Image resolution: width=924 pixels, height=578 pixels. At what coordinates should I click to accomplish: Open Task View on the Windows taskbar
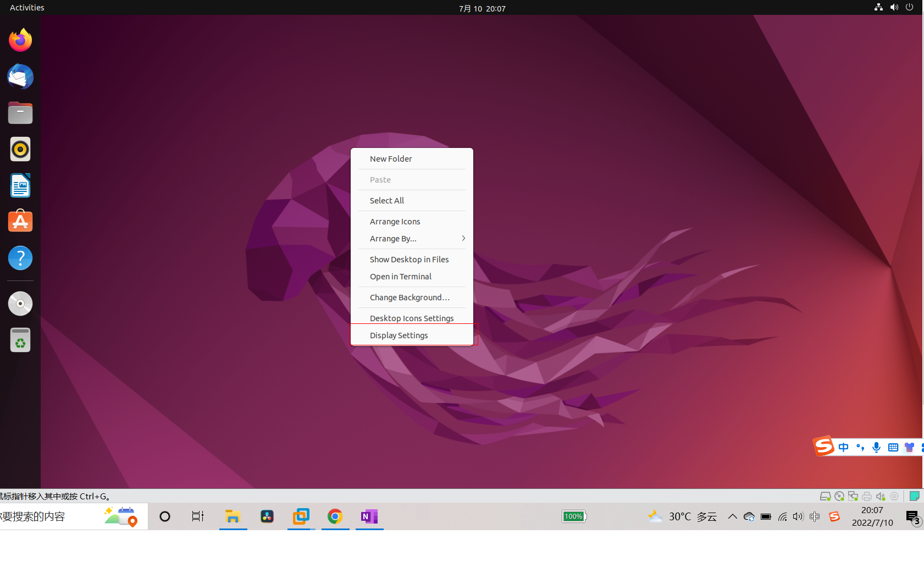[197, 516]
